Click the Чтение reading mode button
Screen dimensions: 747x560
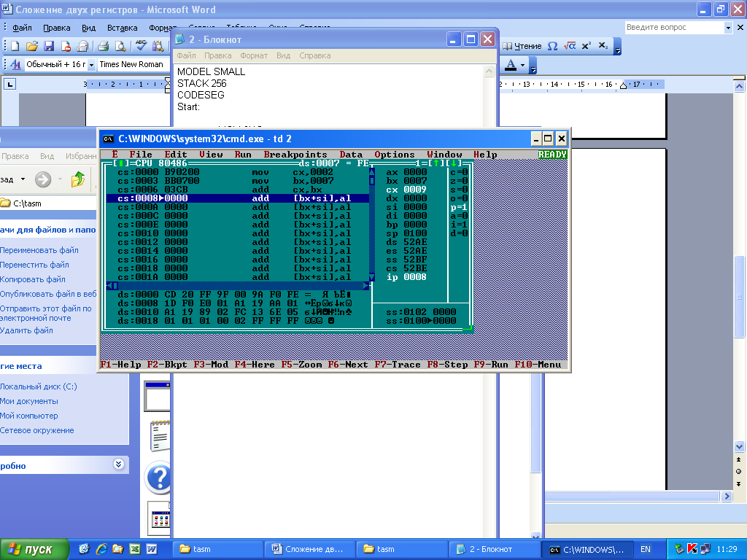[522, 46]
